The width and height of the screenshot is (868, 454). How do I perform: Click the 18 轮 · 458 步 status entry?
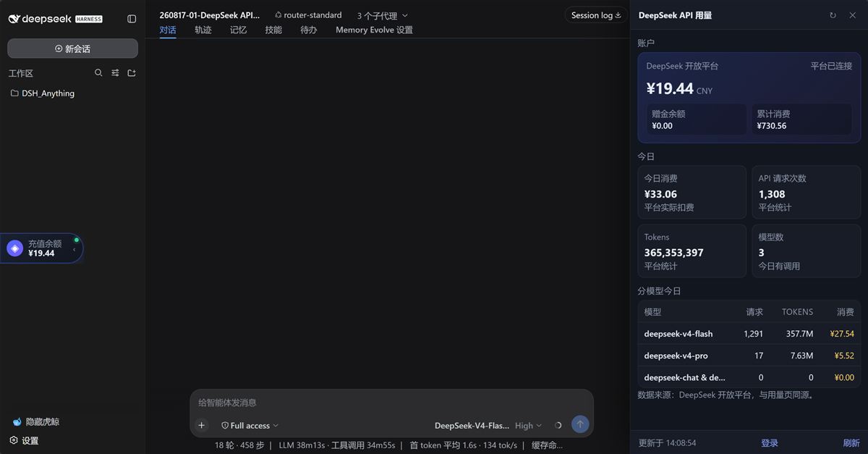click(x=239, y=445)
